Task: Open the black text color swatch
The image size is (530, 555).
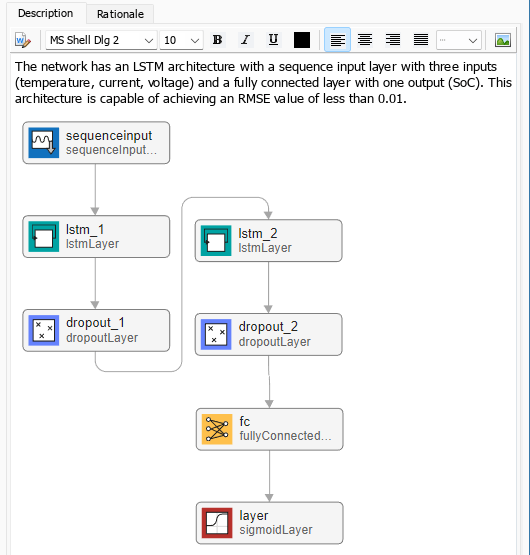Action: click(302, 40)
